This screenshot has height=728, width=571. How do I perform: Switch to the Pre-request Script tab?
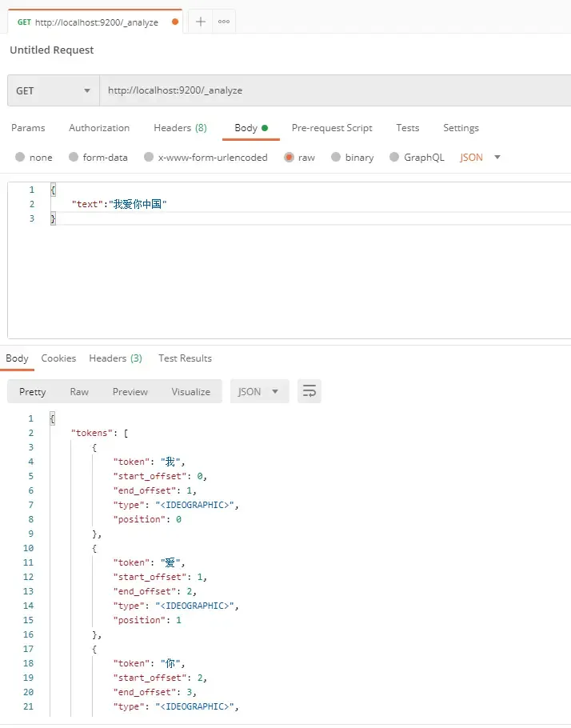(x=332, y=128)
